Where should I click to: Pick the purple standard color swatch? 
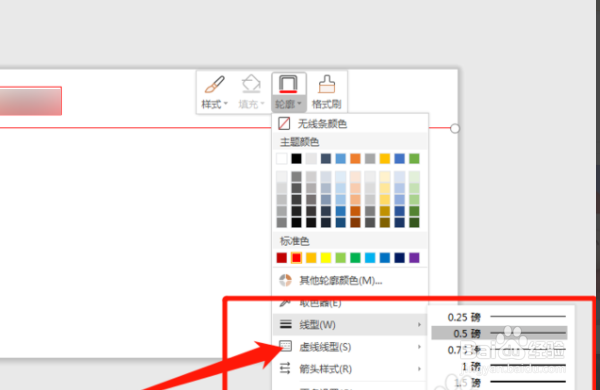[x=414, y=258]
